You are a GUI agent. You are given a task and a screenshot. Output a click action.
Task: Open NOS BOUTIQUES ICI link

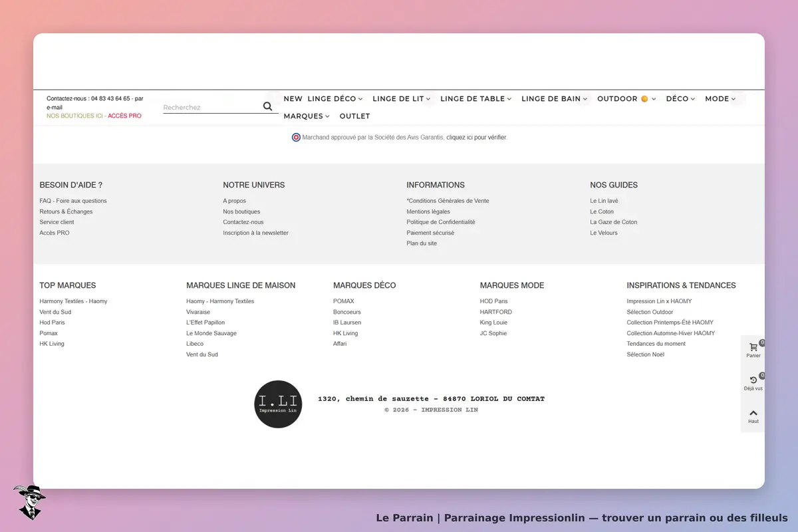[74, 116]
